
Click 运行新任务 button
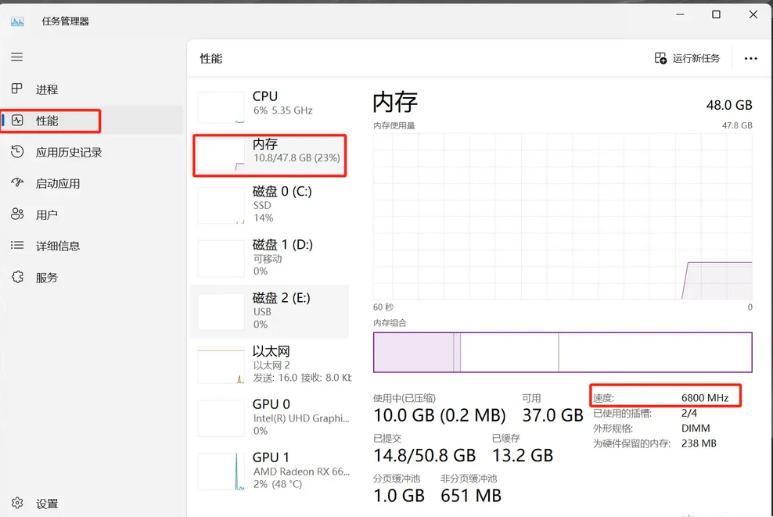point(687,58)
